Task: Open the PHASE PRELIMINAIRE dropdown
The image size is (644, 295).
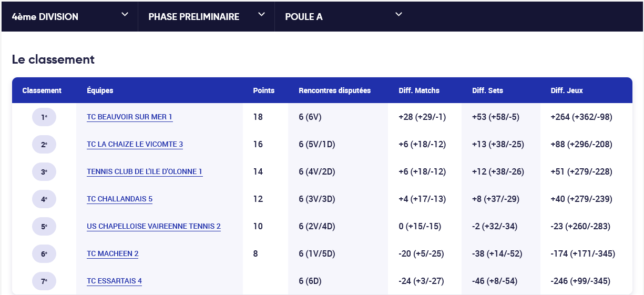Action: click(x=194, y=17)
